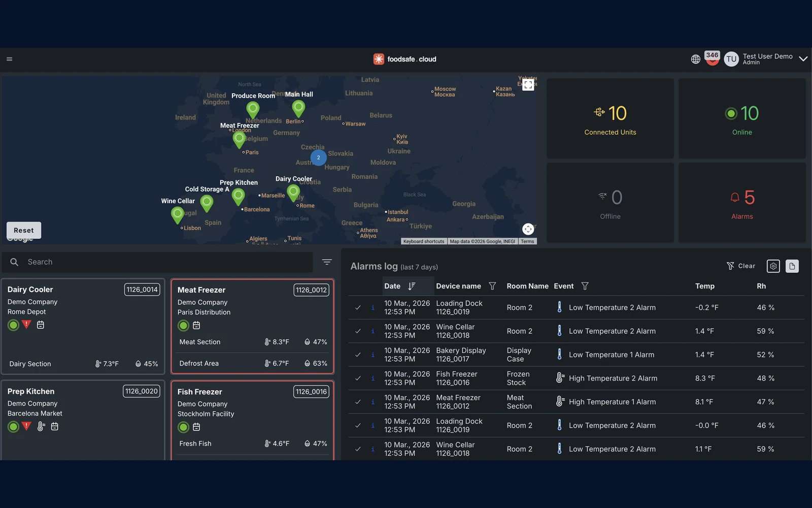Open Google Maps Terms link
This screenshot has width=812, height=508.
click(x=527, y=241)
